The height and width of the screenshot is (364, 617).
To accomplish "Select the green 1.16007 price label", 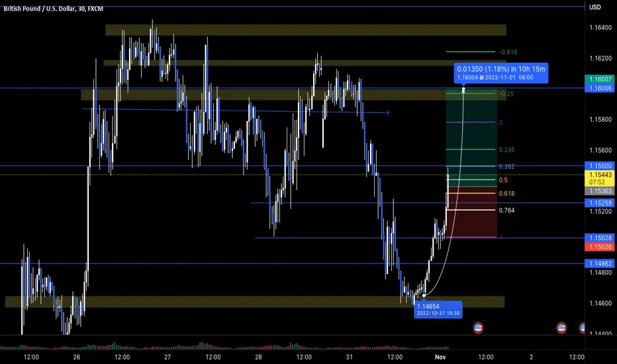I will tap(599, 79).
